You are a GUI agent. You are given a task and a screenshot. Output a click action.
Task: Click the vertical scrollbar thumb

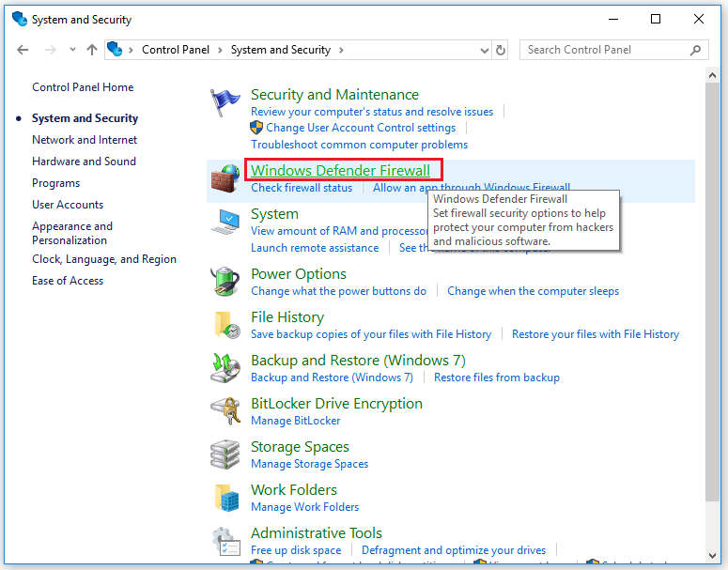coord(712,291)
